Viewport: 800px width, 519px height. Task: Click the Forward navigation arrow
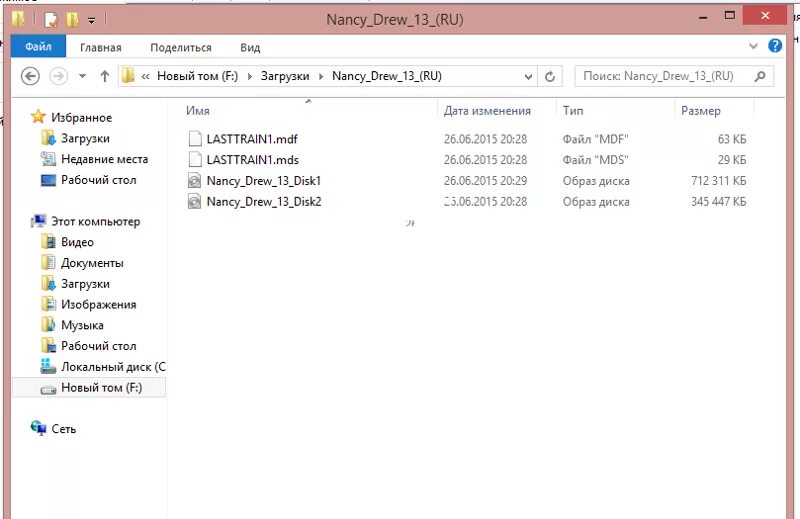(x=58, y=77)
